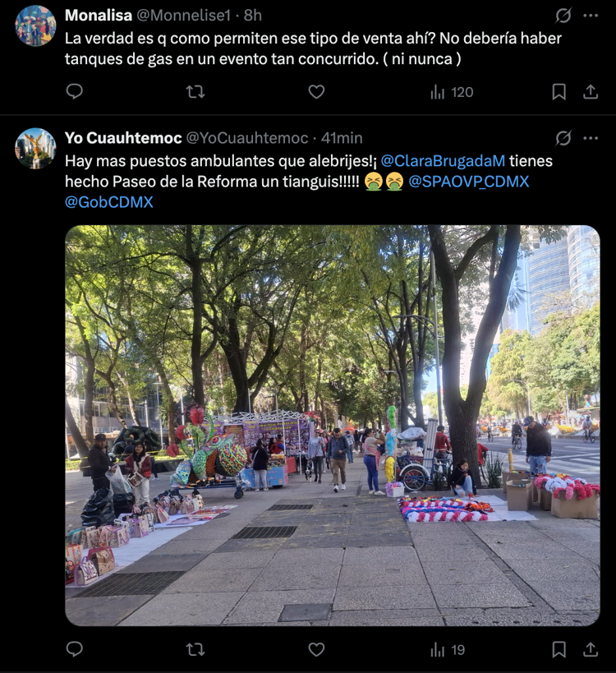Image resolution: width=616 pixels, height=673 pixels.
Task: Share Monalisa's tweet
Action: click(591, 92)
